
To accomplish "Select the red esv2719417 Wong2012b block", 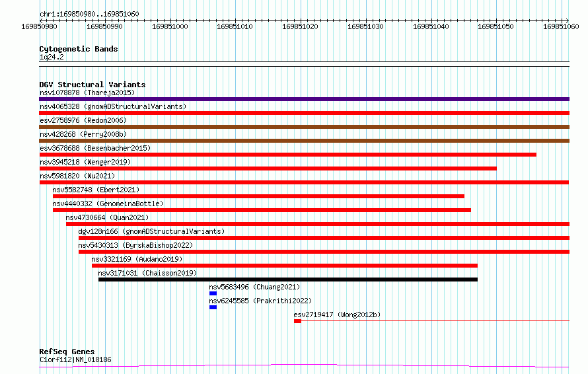I will coord(297,321).
